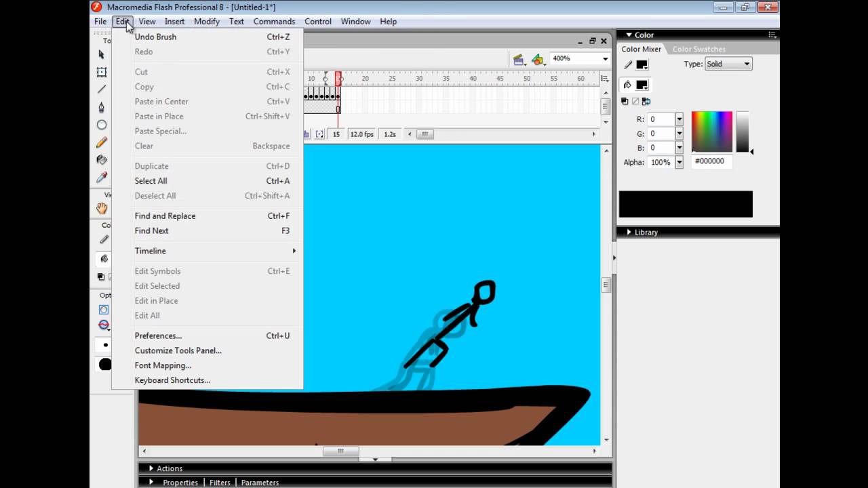This screenshot has width=868, height=488.
Task: Select the Selection arrow tool
Action: coord(102,54)
